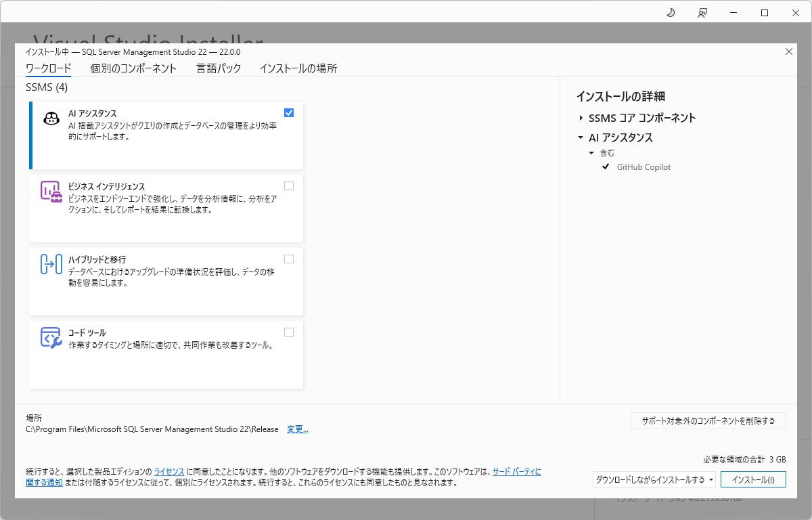This screenshot has height=520, width=812.
Task: Click the インストール(I) button
Action: coord(753,479)
